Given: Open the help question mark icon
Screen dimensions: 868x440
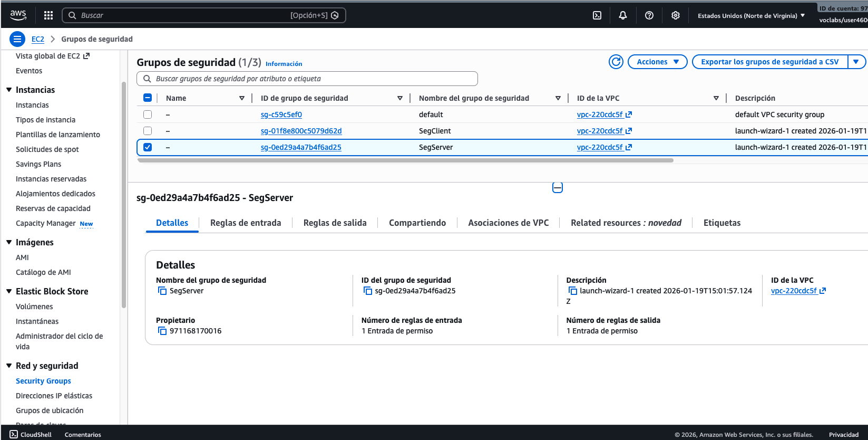Looking at the screenshot, I should 649,15.
